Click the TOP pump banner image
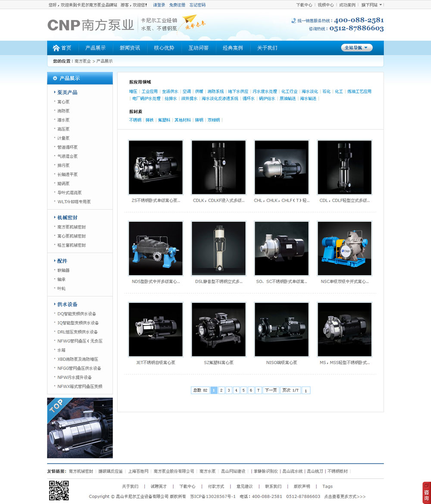 coord(80,428)
